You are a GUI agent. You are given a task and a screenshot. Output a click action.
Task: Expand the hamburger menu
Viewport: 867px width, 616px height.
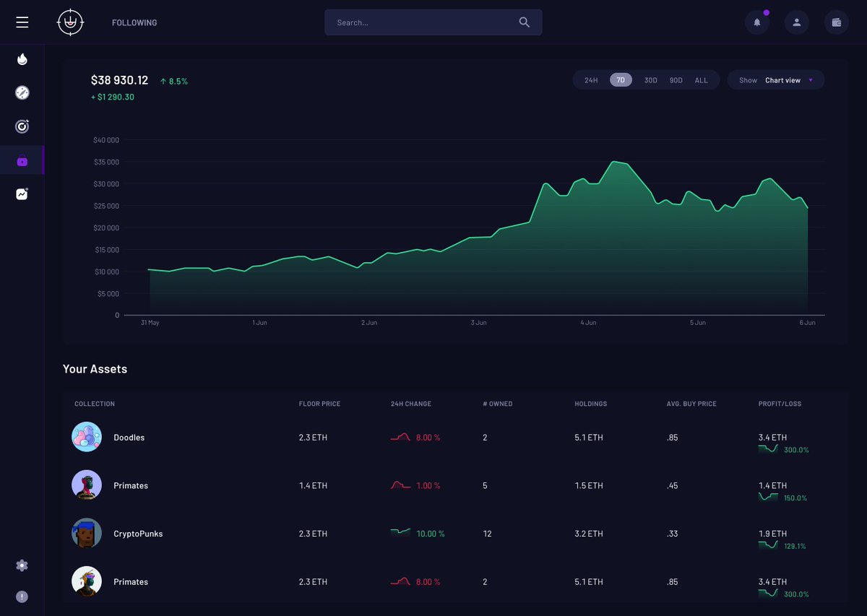coord(22,22)
